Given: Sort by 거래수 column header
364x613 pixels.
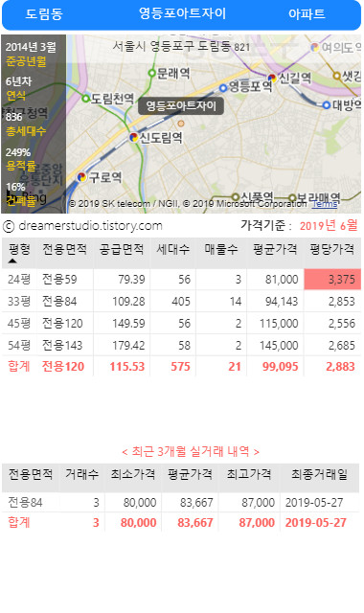Looking at the screenshot, I should pyautogui.click(x=81, y=474).
